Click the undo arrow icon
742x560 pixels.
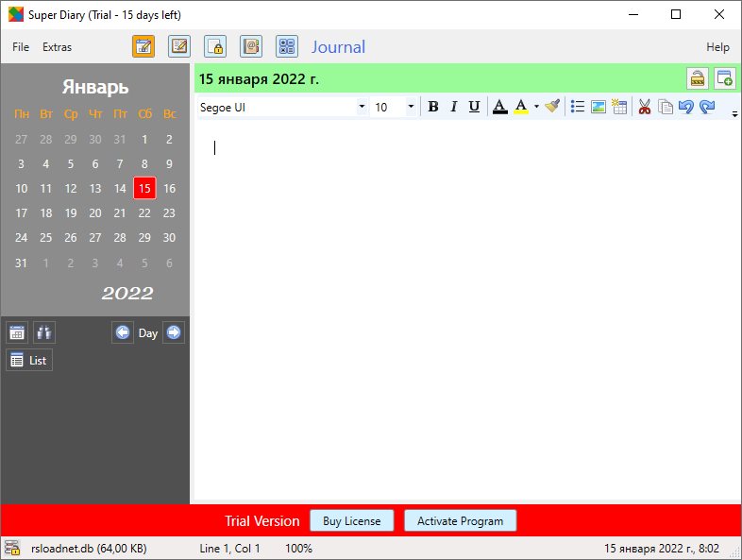pos(685,107)
